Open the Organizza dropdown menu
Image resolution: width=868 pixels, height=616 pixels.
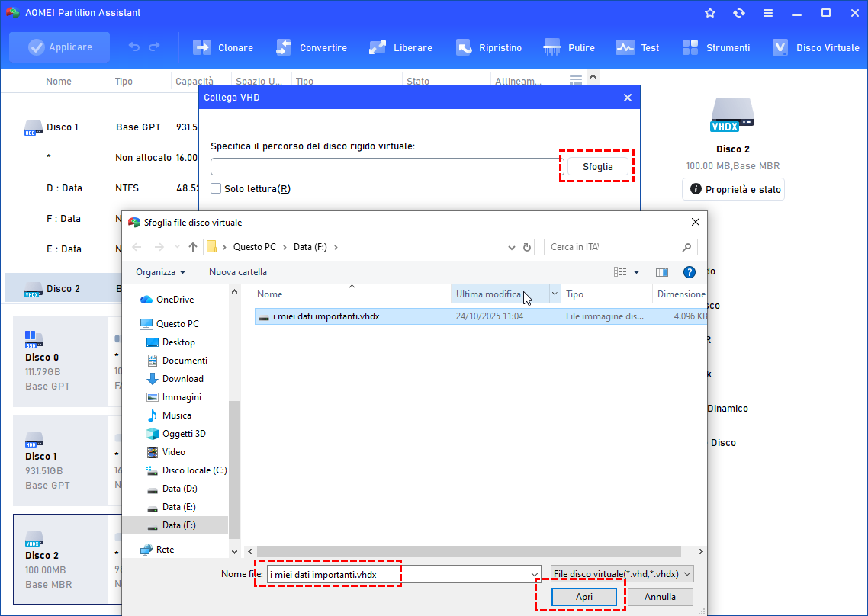pyautogui.click(x=160, y=271)
